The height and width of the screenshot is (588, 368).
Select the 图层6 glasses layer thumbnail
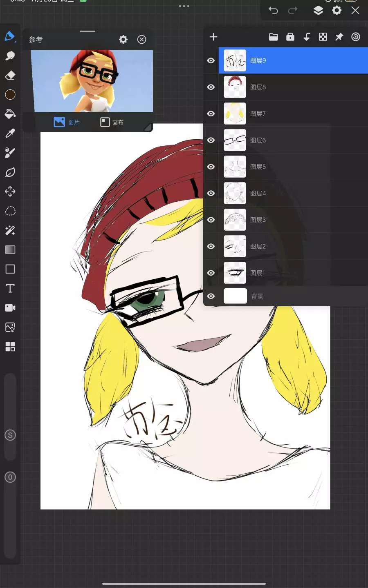tap(235, 140)
